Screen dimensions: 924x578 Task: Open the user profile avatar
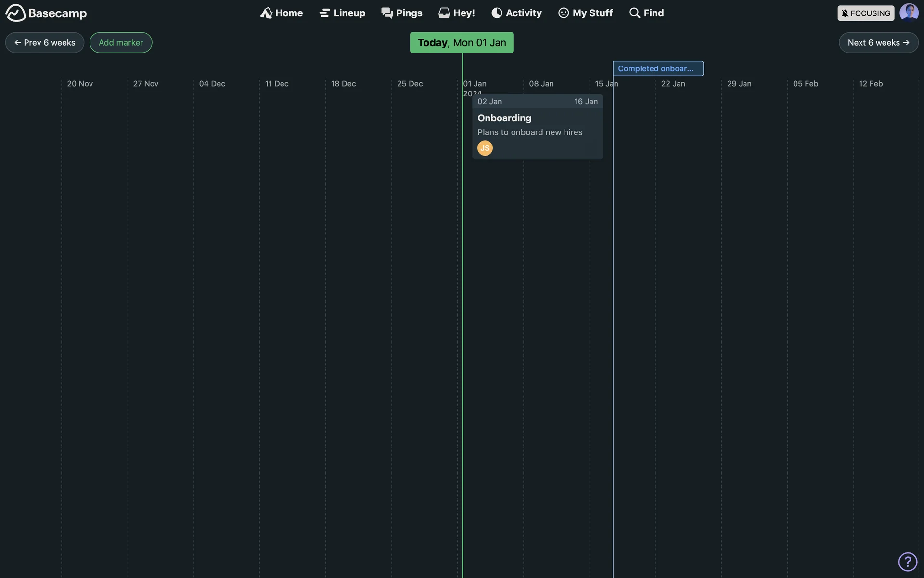pyautogui.click(x=909, y=13)
